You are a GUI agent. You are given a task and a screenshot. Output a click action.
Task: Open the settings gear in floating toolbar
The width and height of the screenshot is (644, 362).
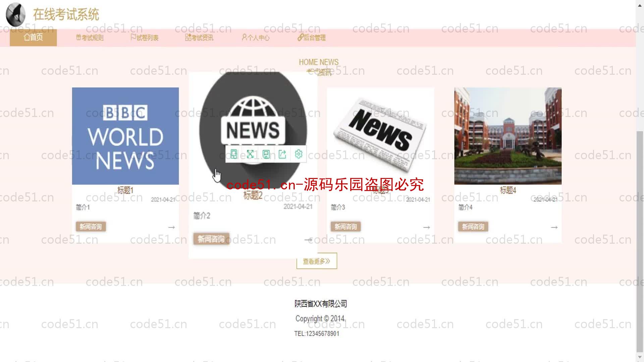pyautogui.click(x=299, y=154)
